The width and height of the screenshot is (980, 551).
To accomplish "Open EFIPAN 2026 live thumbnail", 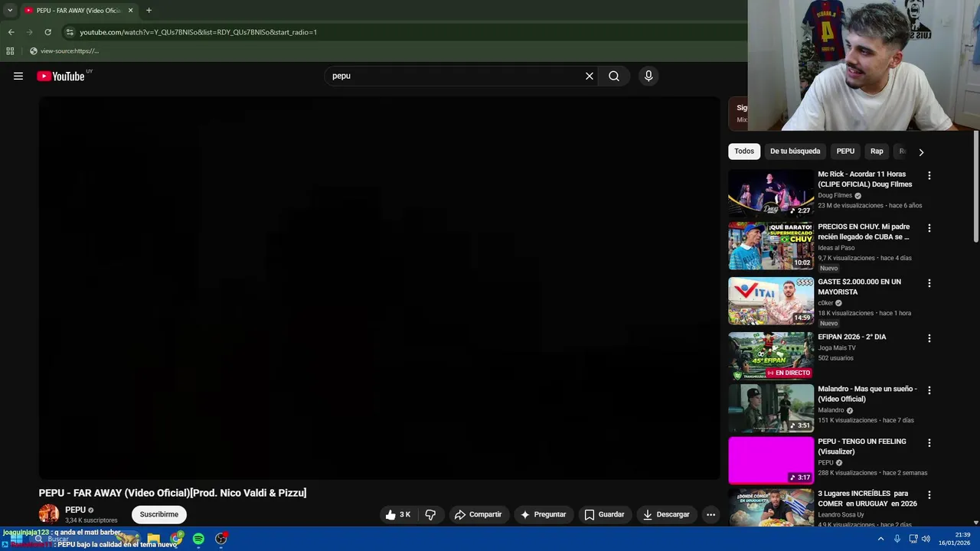I will (771, 356).
